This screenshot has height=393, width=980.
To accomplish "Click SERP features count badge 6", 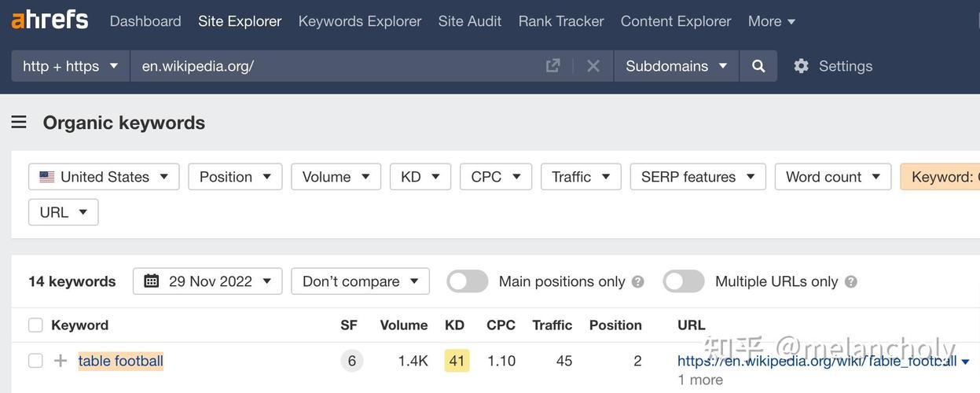I will [x=351, y=361].
